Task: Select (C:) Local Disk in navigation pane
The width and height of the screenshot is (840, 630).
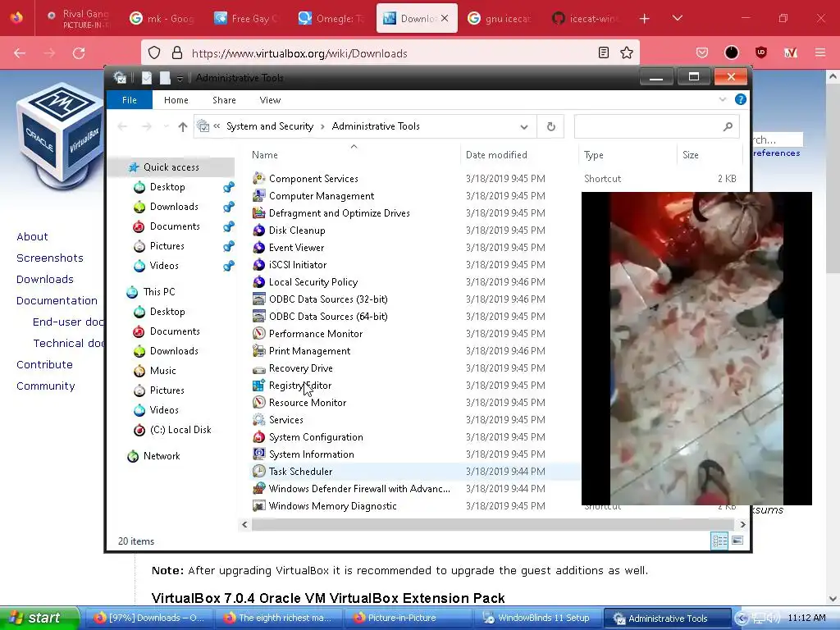Action: (x=180, y=430)
